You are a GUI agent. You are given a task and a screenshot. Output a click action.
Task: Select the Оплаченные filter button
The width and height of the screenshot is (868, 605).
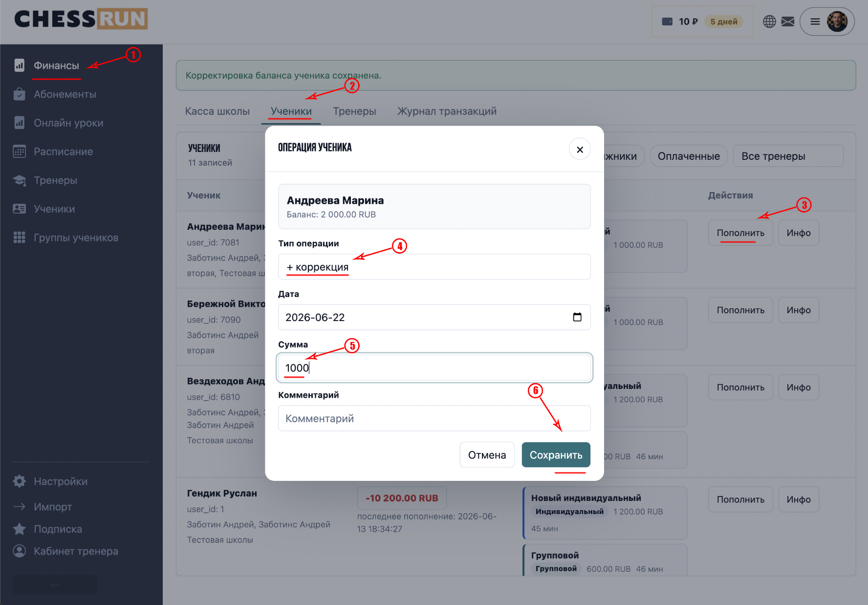(689, 156)
